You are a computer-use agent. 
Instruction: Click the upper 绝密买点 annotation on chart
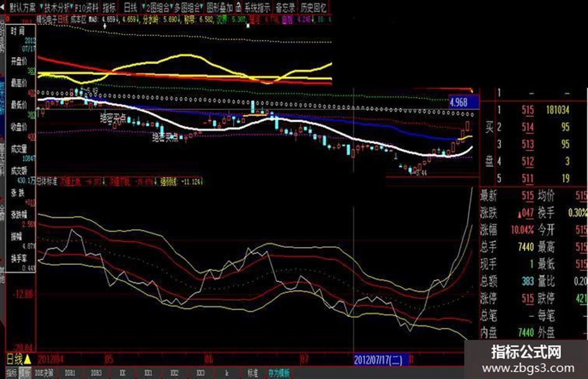point(113,119)
